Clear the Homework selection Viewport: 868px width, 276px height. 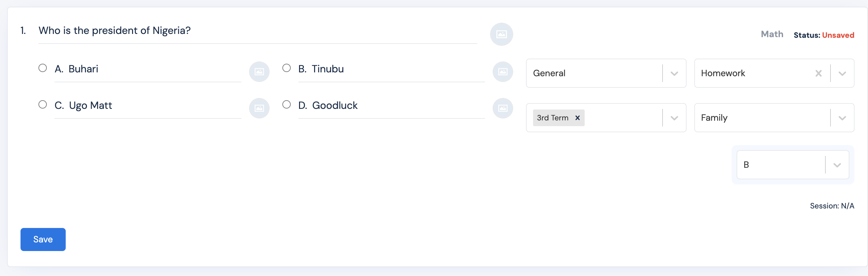pyautogui.click(x=818, y=73)
